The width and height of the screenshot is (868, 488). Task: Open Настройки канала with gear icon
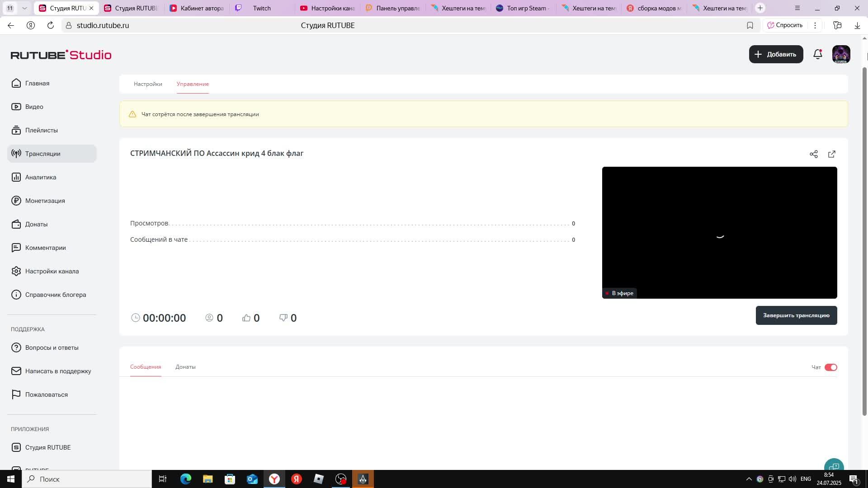coord(52,271)
